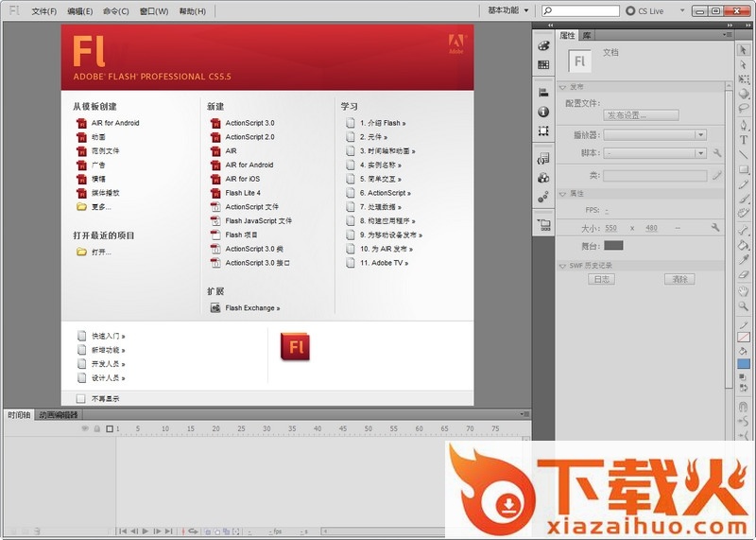
Task: Open the Color panel palette icon
Action: coord(543,45)
